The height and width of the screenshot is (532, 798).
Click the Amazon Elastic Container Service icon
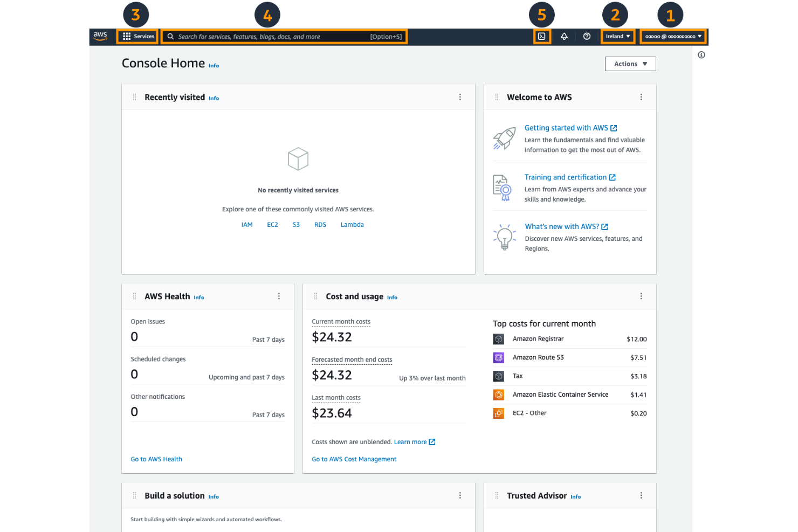(x=498, y=395)
